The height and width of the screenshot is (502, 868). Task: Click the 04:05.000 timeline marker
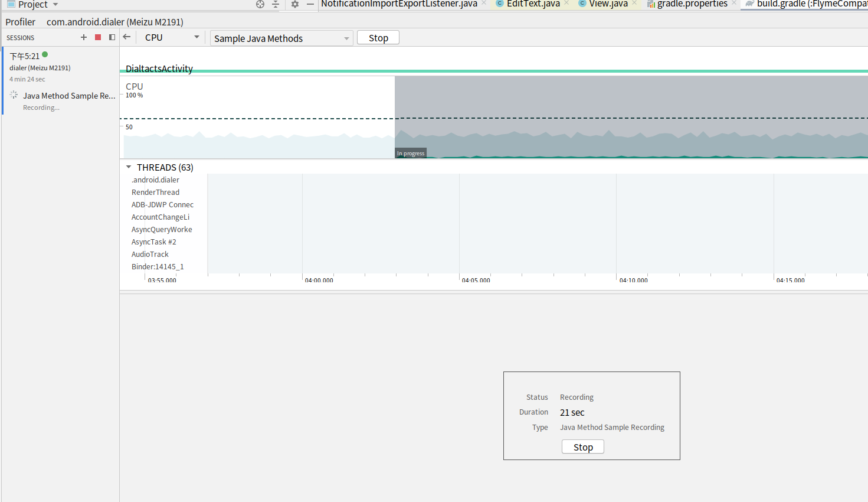click(476, 280)
